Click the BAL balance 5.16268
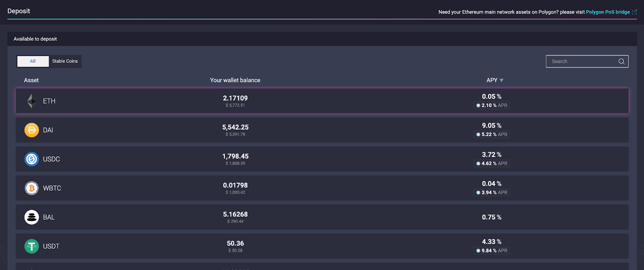This screenshot has width=644, height=270. (235, 214)
